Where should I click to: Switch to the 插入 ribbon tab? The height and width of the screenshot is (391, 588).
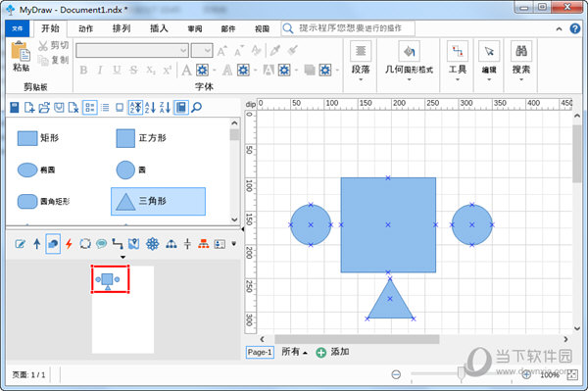tap(159, 28)
